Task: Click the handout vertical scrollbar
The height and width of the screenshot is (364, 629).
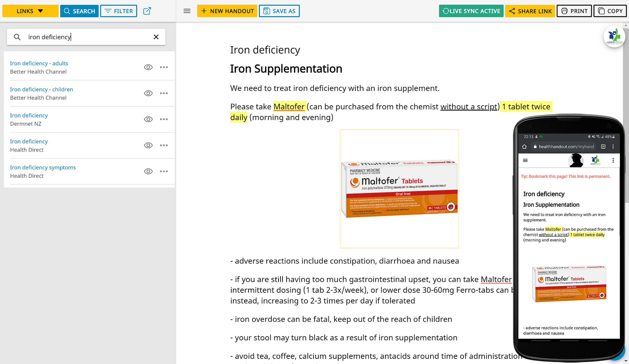Action: (626, 115)
